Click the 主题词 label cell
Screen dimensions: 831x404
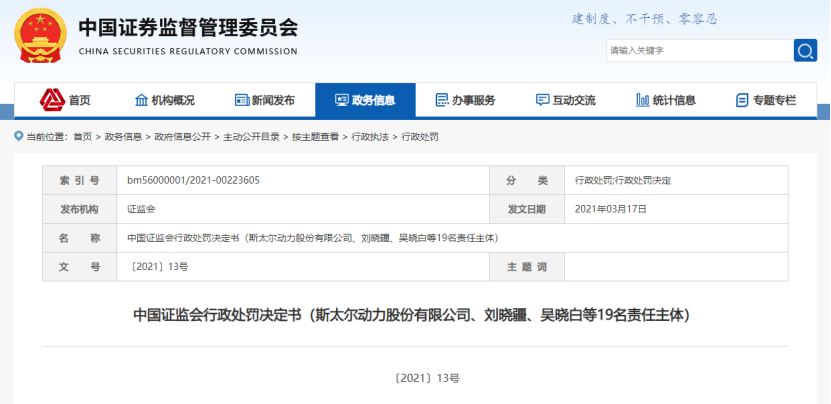[x=527, y=267]
